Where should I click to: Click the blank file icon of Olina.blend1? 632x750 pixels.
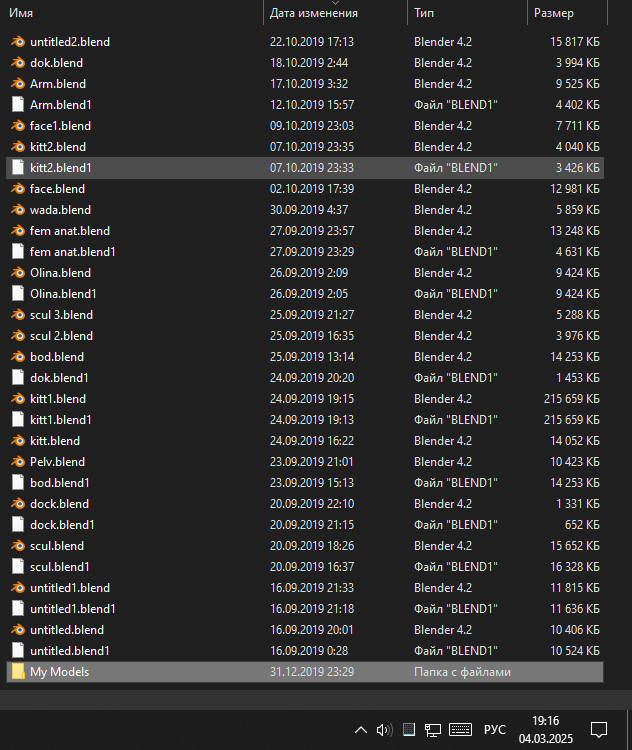tap(18, 294)
